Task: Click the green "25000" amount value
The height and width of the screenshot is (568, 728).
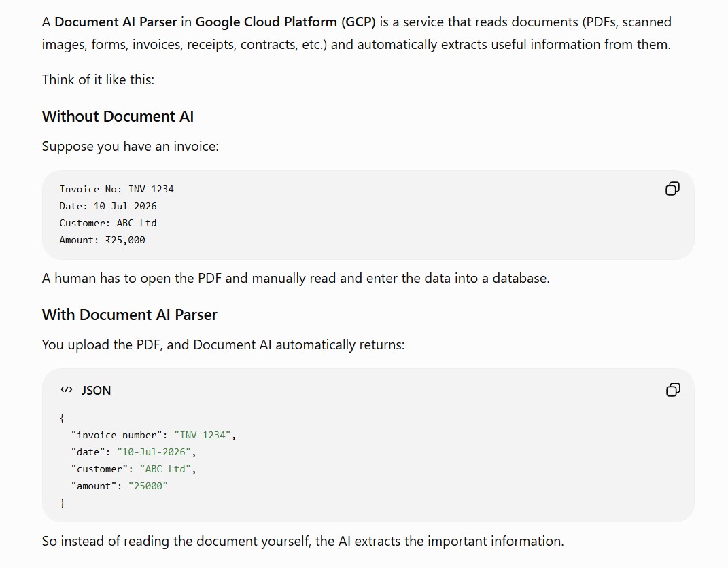Action: pos(148,486)
